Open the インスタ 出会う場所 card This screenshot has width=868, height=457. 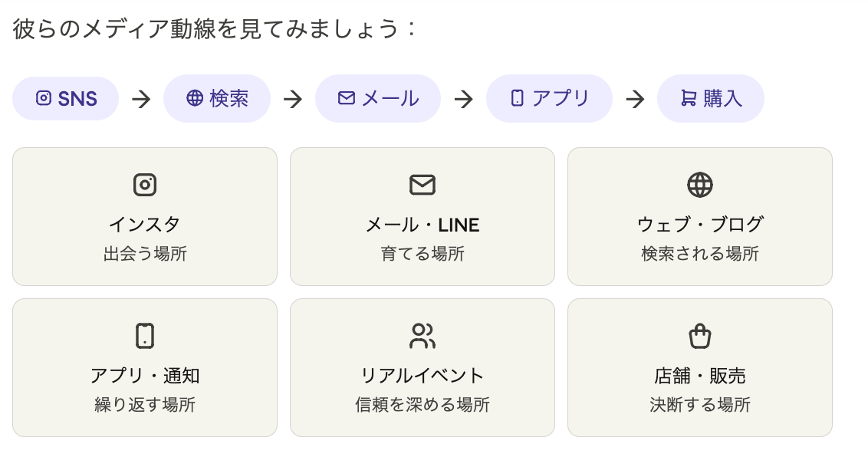(x=145, y=216)
